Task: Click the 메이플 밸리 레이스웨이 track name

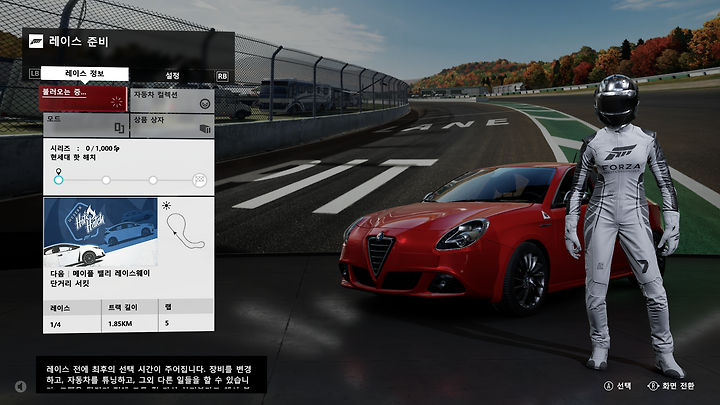Action: point(111,274)
